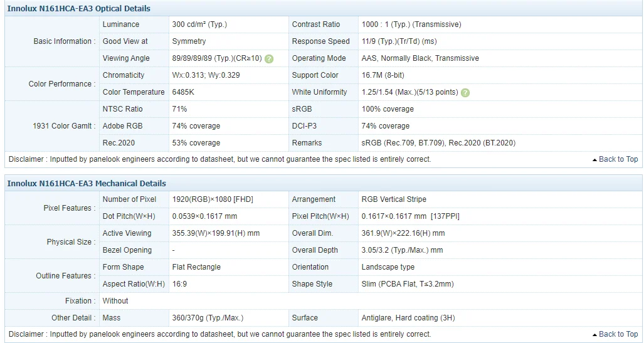Click the Rec.2020 value 53% coverage
644x343 pixels.
pyautogui.click(x=196, y=143)
